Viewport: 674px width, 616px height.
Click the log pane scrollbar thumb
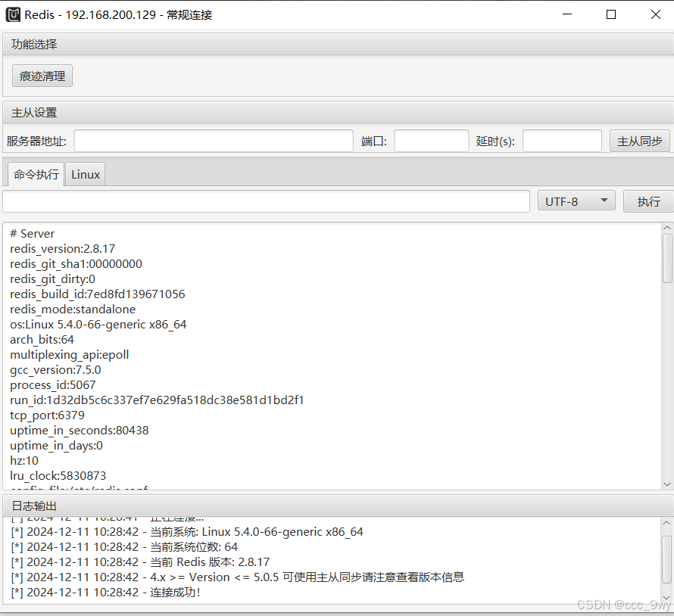click(666, 560)
